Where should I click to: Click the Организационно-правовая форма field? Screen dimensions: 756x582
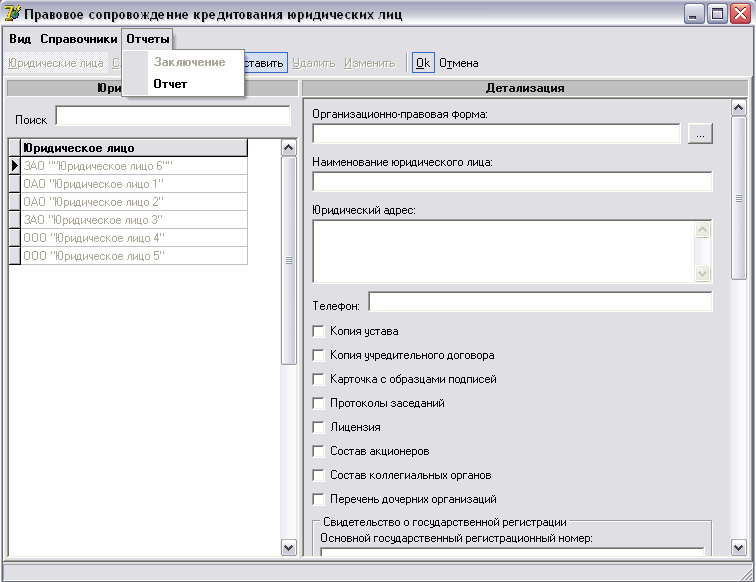pos(496,134)
